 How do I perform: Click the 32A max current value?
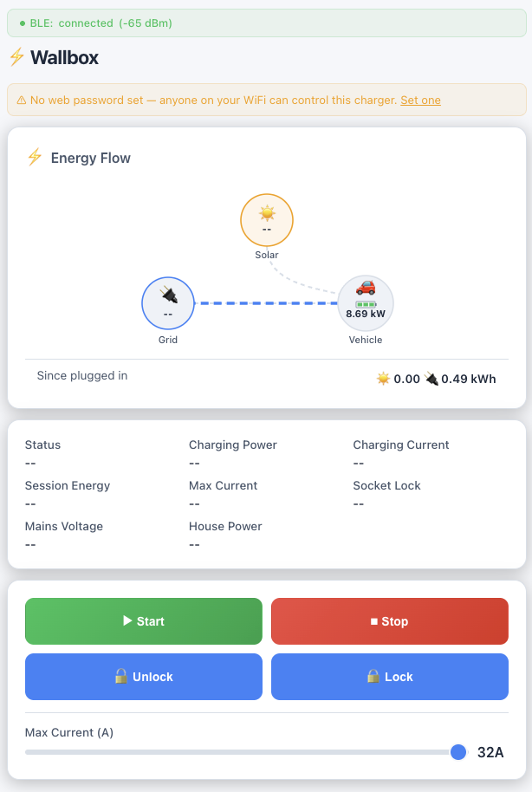click(x=490, y=752)
